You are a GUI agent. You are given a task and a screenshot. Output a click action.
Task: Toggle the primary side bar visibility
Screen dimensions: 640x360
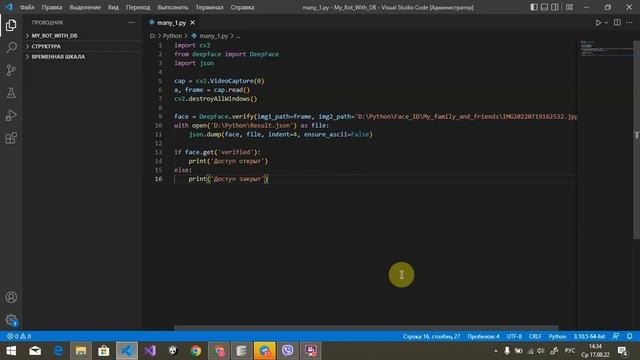534,7
